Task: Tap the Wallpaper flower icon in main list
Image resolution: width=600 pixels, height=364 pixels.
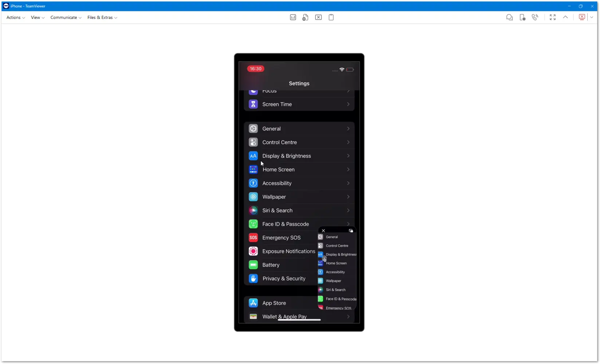Action: (253, 197)
